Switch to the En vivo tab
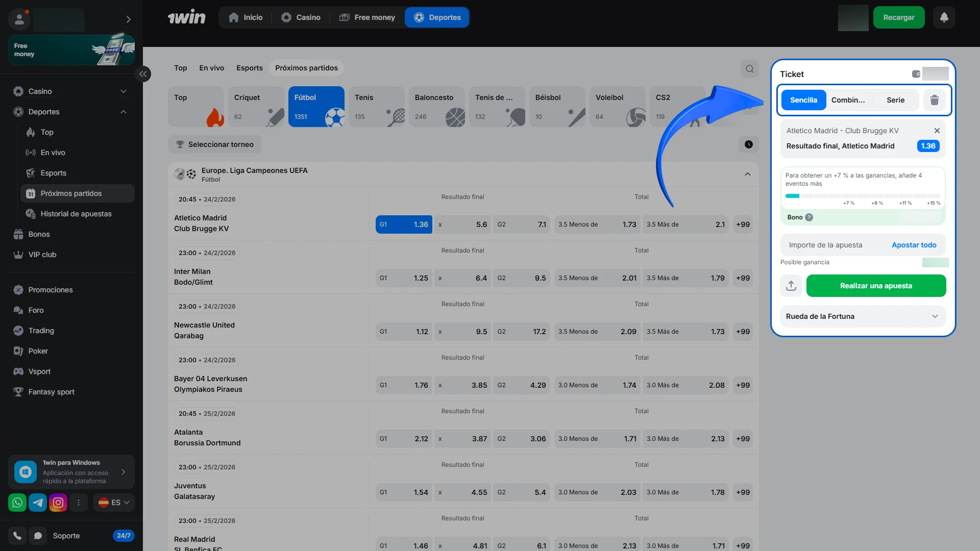Screen dimensions: 980x551 pos(211,68)
